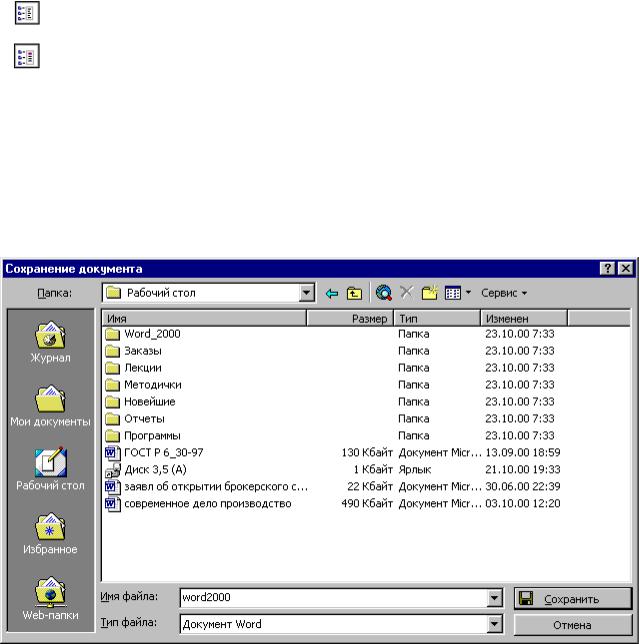This screenshot has height=644, width=639.
Task: Create a new folder icon
Action: point(430,293)
